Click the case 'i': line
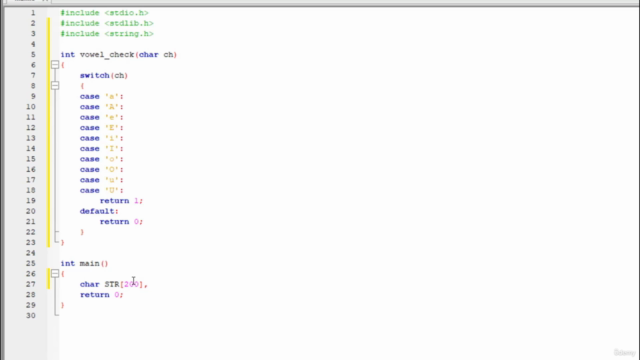640x360 pixels. pos(102,138)
